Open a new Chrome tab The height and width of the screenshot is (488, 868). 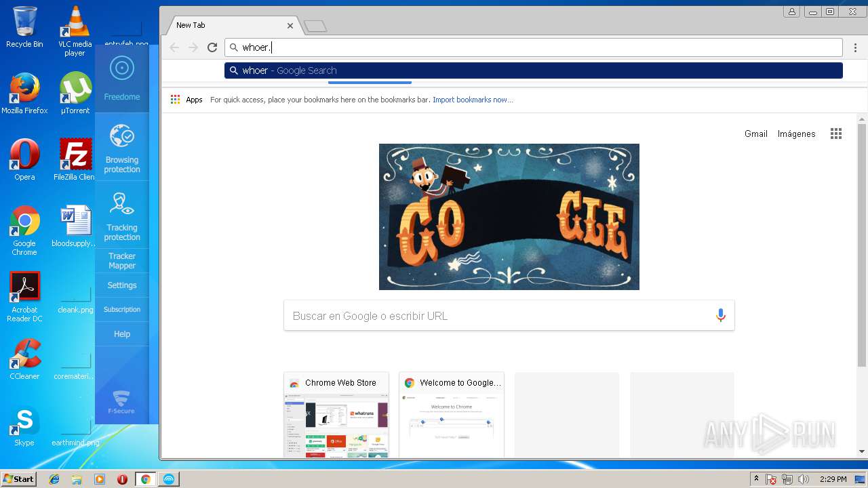[x=315, y=26]
